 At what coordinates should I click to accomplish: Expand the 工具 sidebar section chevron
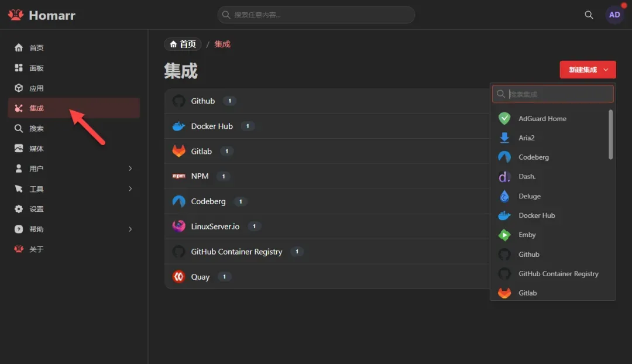[x=130, y=188]
